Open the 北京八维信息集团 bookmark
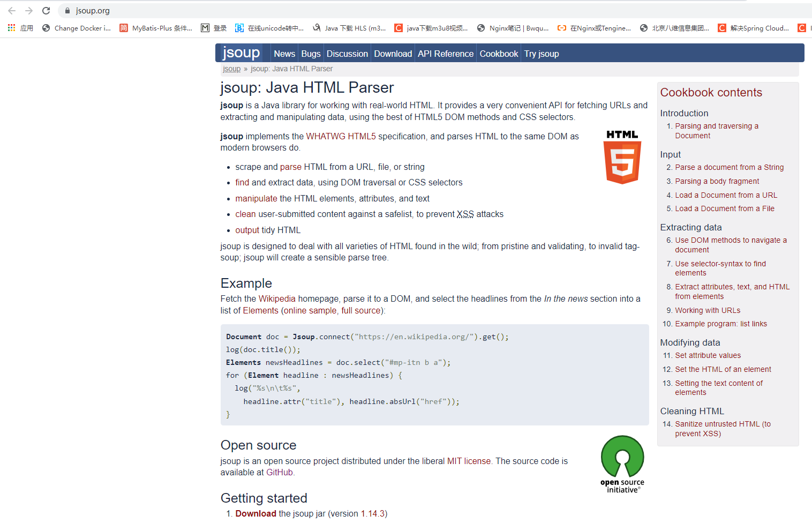This screenshot has height=523, width=812. click(674, 28)
